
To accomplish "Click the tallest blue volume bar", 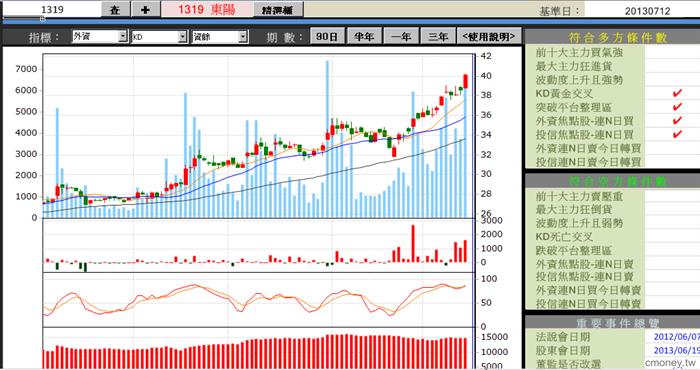I will pos(327,139).
